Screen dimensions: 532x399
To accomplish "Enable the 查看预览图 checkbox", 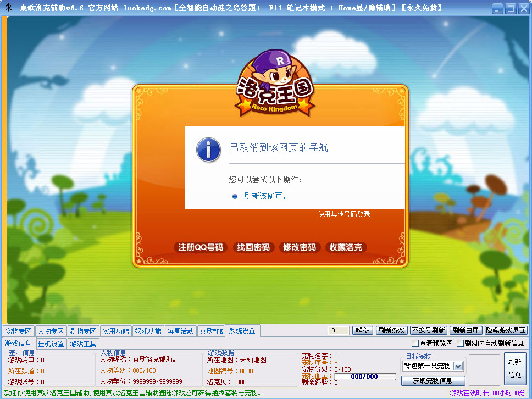I will [x=416, y=343].
